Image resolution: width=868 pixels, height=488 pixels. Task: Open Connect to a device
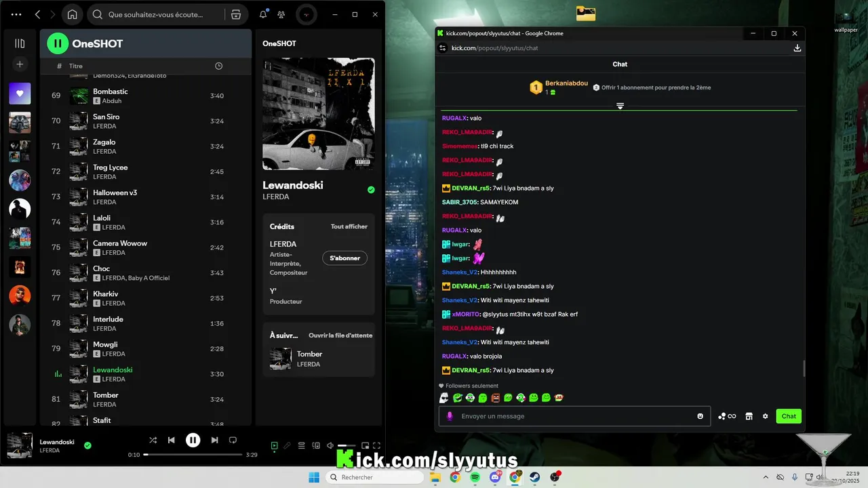click(x=316, y=445)
